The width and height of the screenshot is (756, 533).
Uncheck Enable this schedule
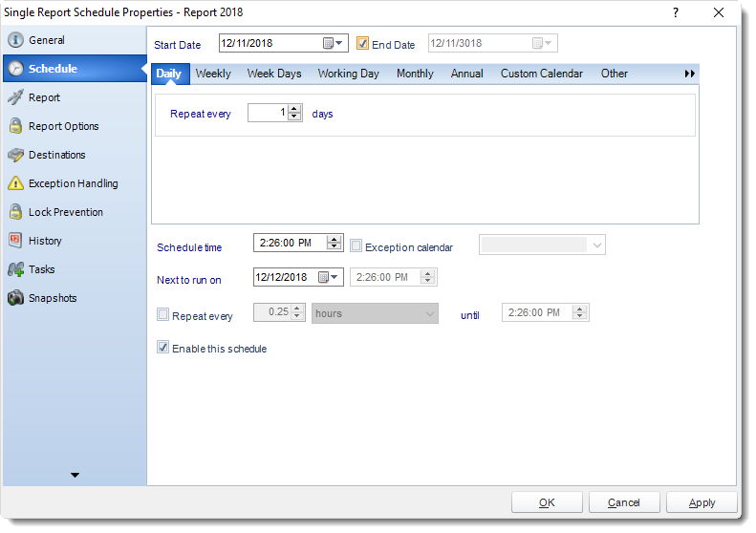[163, 347]
